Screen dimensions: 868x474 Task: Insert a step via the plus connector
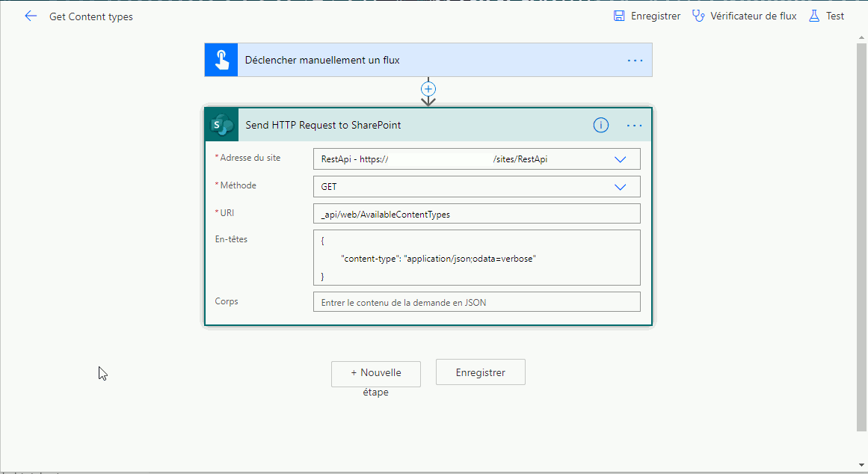pyautogui.click(x=428, y=89)
